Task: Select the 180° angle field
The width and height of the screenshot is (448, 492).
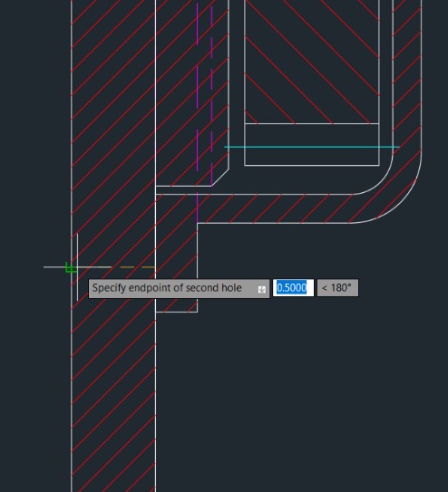Action: pyautogui.click(x=337, y=288)
